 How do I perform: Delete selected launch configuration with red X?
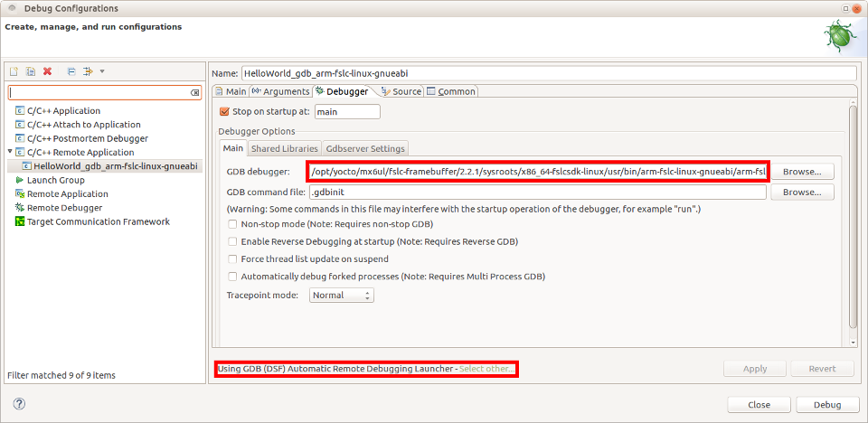tap(47, 71)
